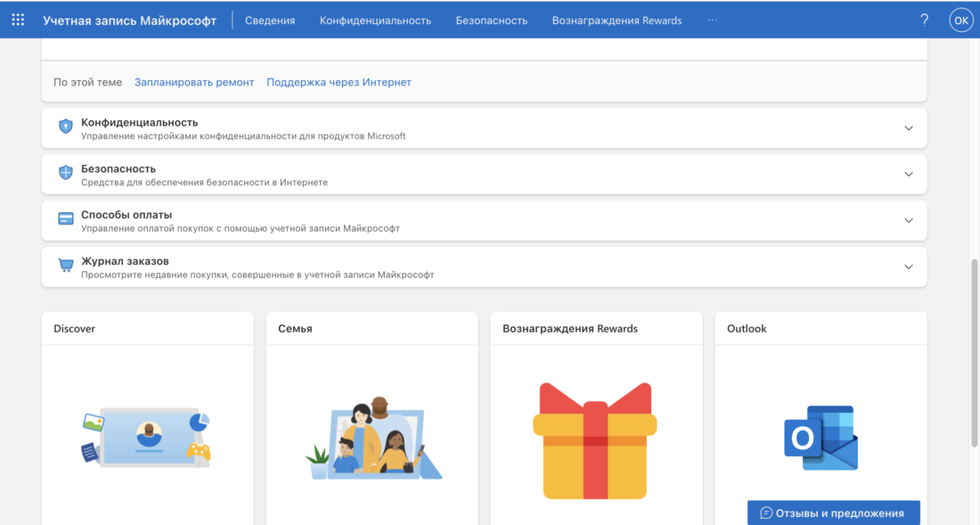Open the help question mark icon
Screen dimensions: 980x525
pos(924,19)
